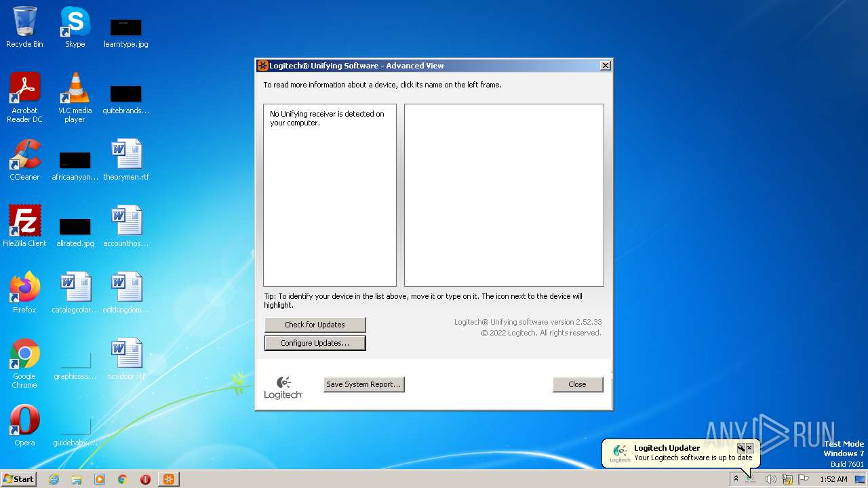Open Windows Media Player in taskbar
868x488 pixels.
tap(100, 479)
